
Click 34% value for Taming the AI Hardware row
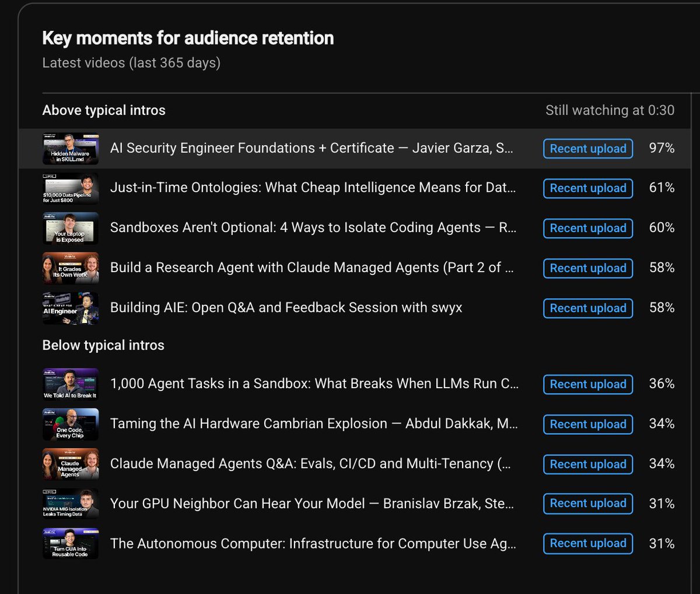point(662,423)
